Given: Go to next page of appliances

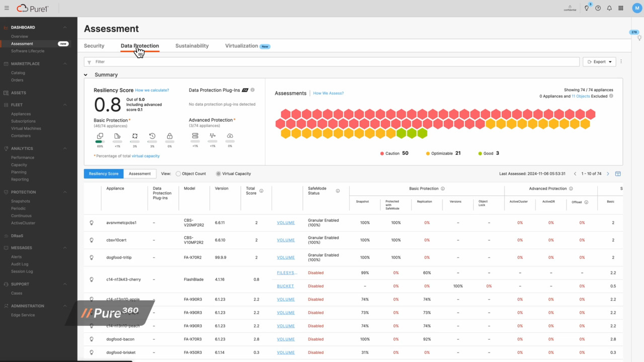Looking at the screenshot, I should coord(608,174).
